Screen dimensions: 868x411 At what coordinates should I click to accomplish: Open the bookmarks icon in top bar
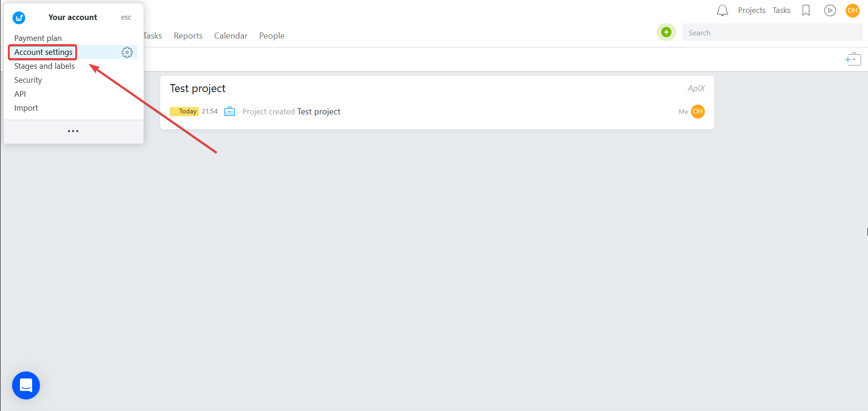pos(806,10)
